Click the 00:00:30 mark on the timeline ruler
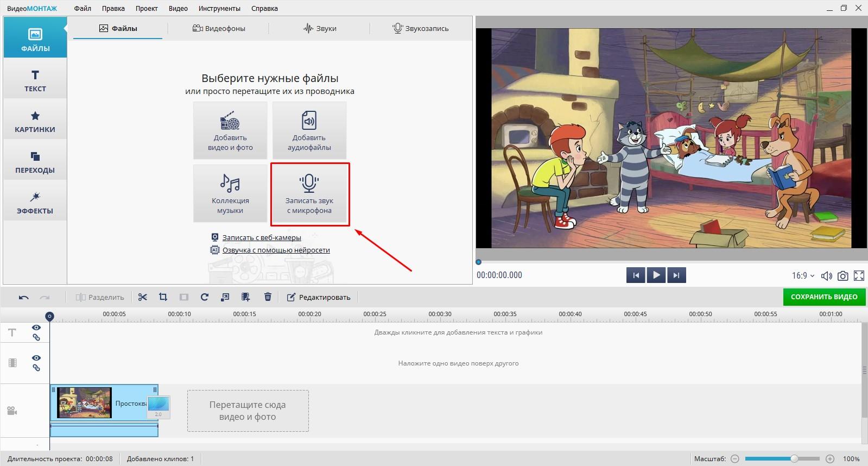The width and height of the screenshot is (868, 466). [x=440, y=314]
